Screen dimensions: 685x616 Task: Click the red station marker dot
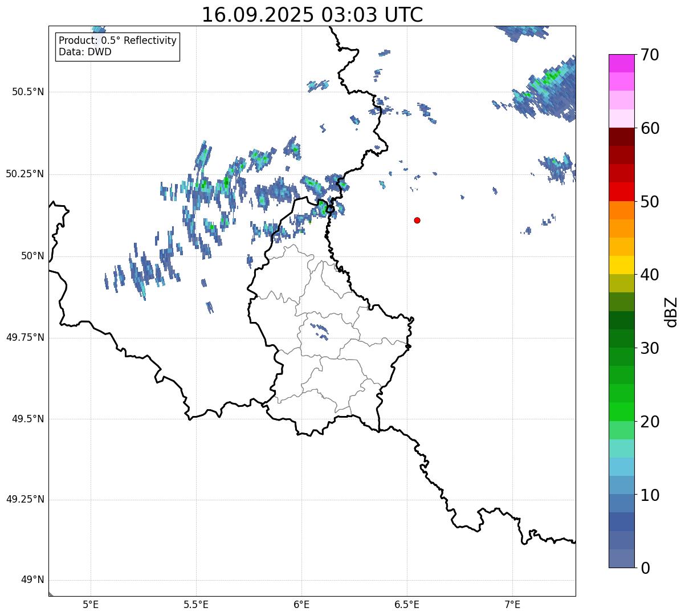[x=417, y=220]
